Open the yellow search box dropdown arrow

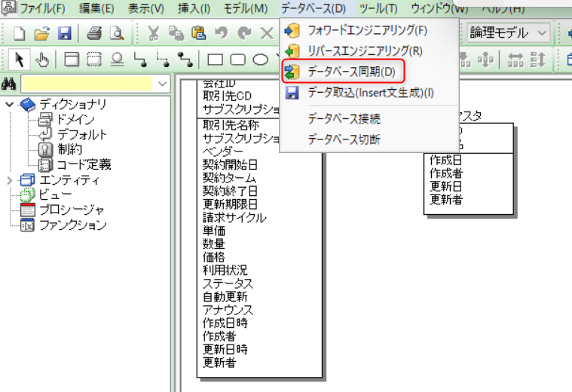click(x=163, y=84)
